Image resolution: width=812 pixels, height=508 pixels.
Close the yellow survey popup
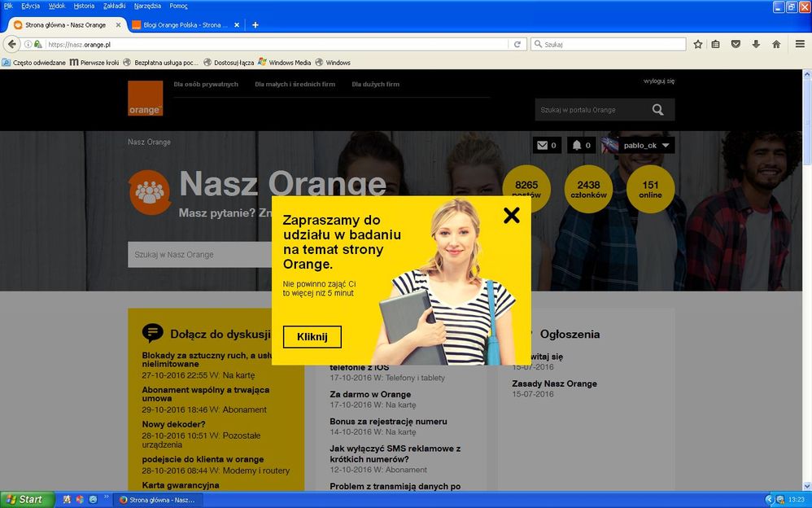click(x=511, y=215)
